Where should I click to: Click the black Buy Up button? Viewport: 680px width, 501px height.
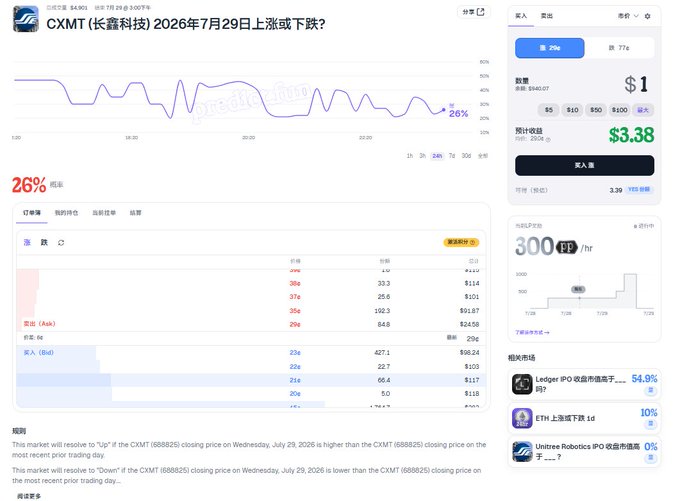584,165
